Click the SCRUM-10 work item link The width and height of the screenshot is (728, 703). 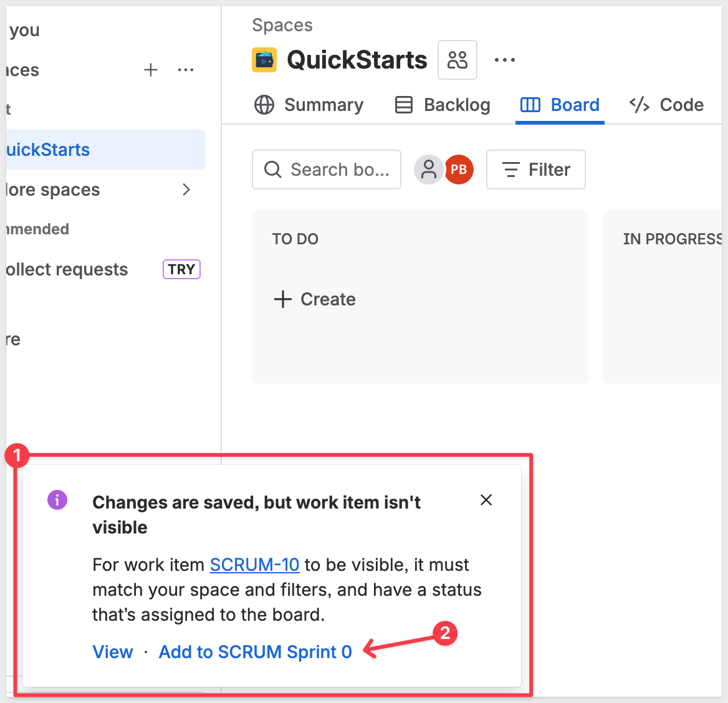(254, 565)
